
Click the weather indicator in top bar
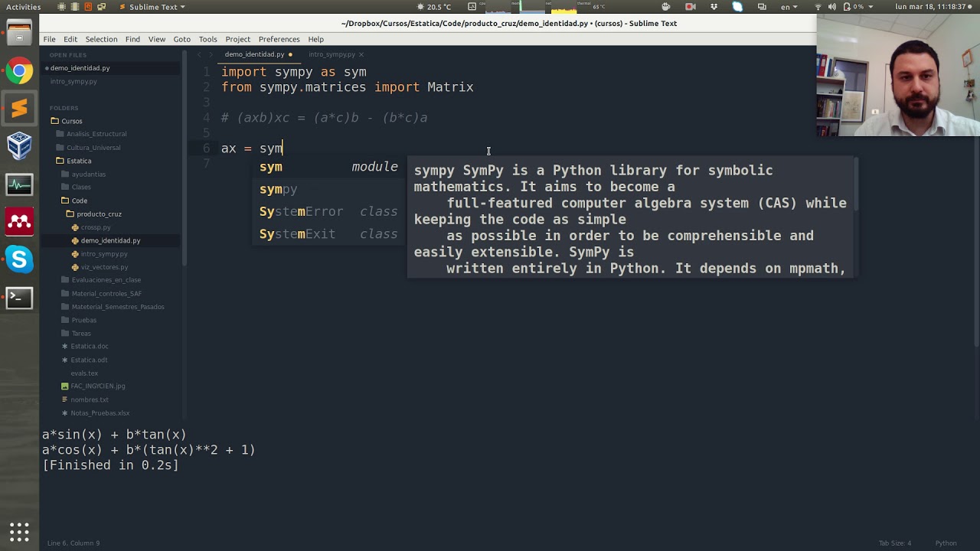(434, 7)
